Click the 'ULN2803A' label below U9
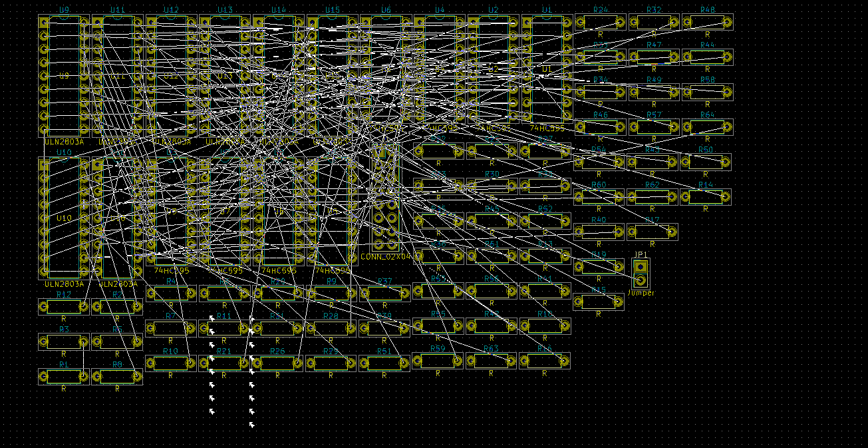868x448 pixels. pos(64,142)
